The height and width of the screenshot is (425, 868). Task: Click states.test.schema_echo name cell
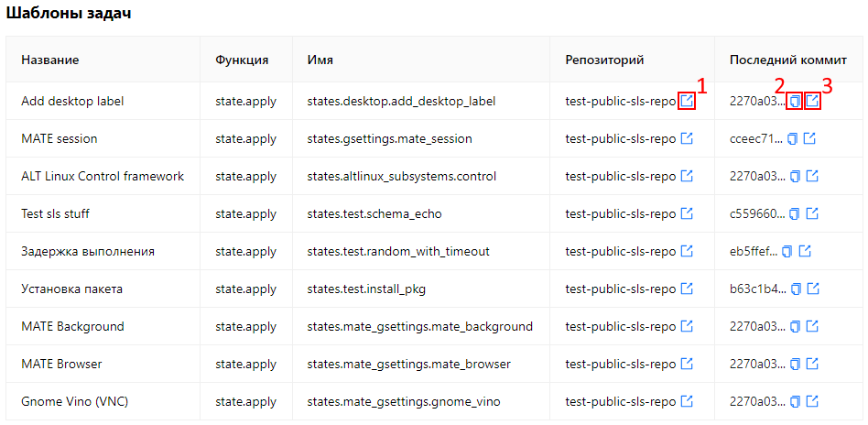[374, 213]
